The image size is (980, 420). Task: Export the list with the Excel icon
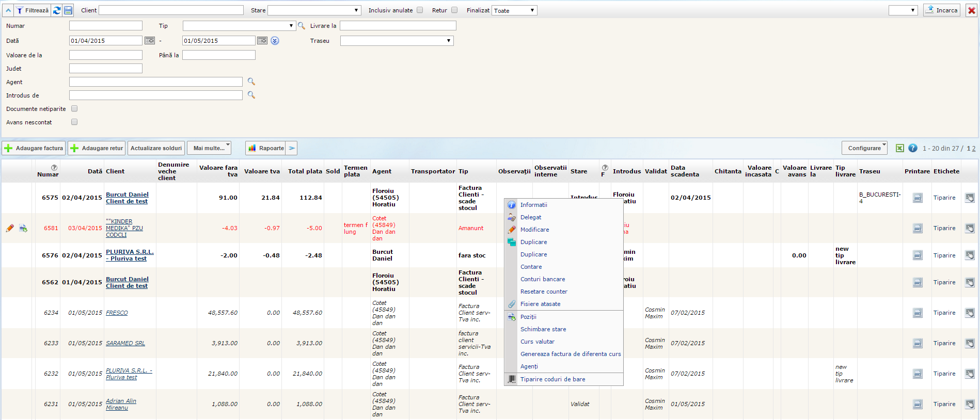899,148
